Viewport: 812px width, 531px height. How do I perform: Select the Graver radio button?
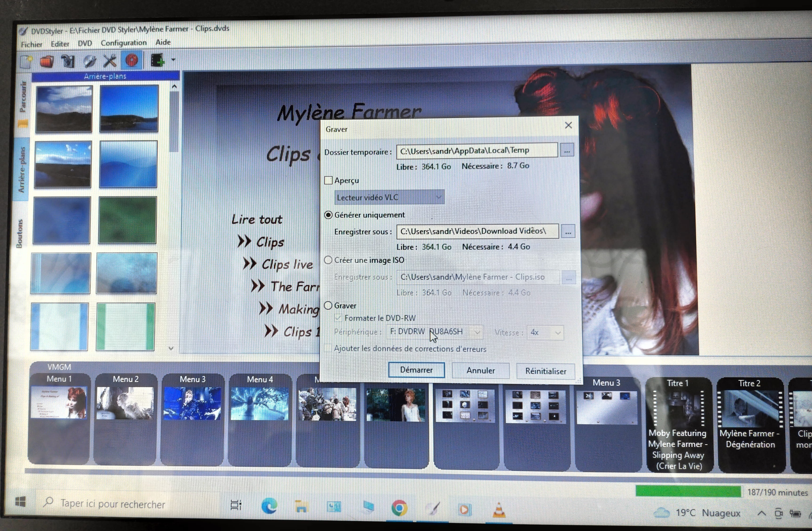point(328,306)
